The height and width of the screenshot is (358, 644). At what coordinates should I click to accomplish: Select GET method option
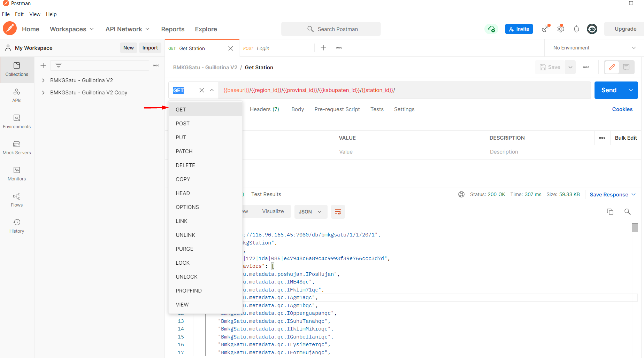205,109
